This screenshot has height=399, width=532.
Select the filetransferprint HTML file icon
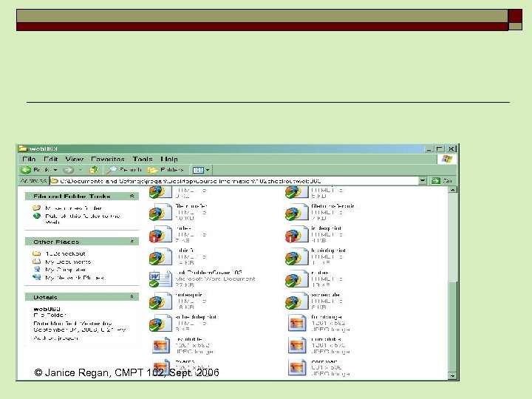coord(297,212)
